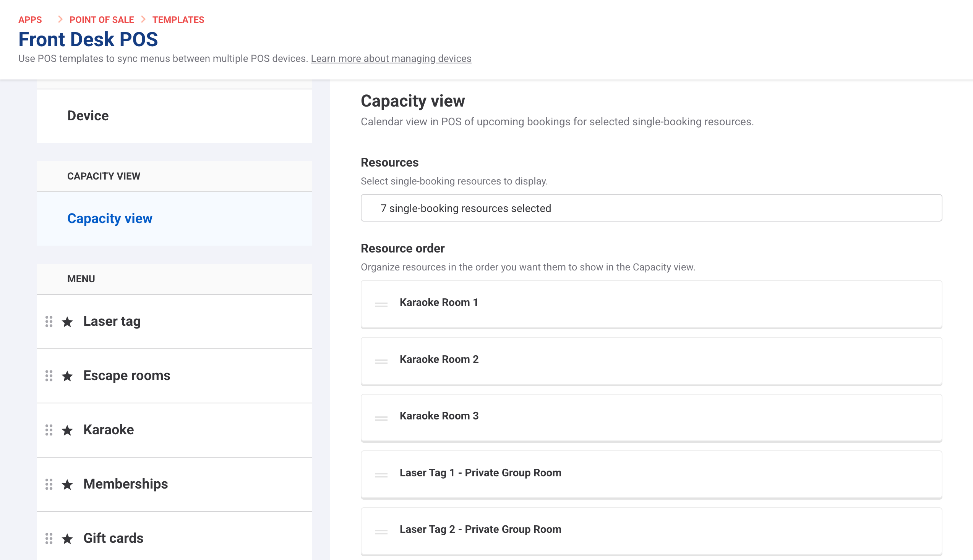Click drag handle of Laser Tag 2 row
This screenshot has height=560, width=973.
tap(381, 531)
